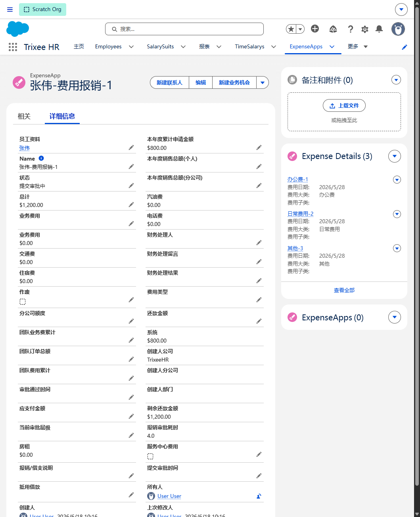Screen dimensions: 420x517
Task: Open the Trailhead guidance icon
Action: [x=333, y=29]
